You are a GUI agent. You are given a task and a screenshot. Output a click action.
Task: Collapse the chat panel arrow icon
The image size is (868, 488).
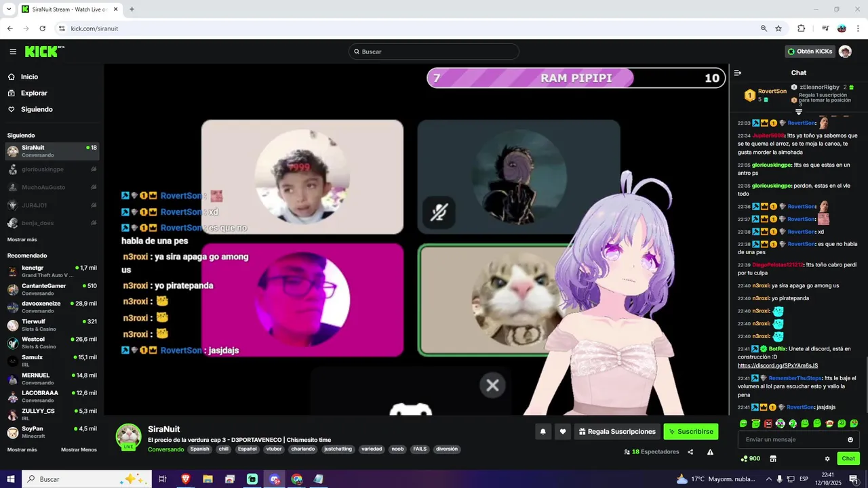coord(738,73)
